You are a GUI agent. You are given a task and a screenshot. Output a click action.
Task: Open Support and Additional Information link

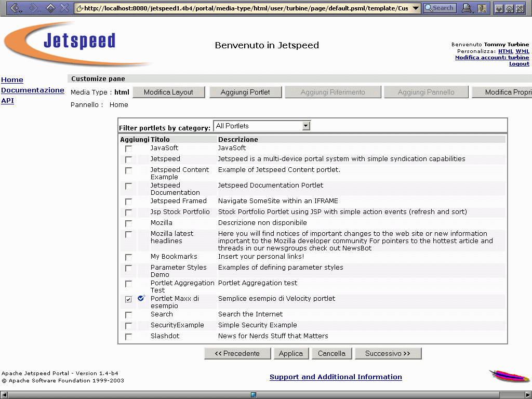click(336, 377)
